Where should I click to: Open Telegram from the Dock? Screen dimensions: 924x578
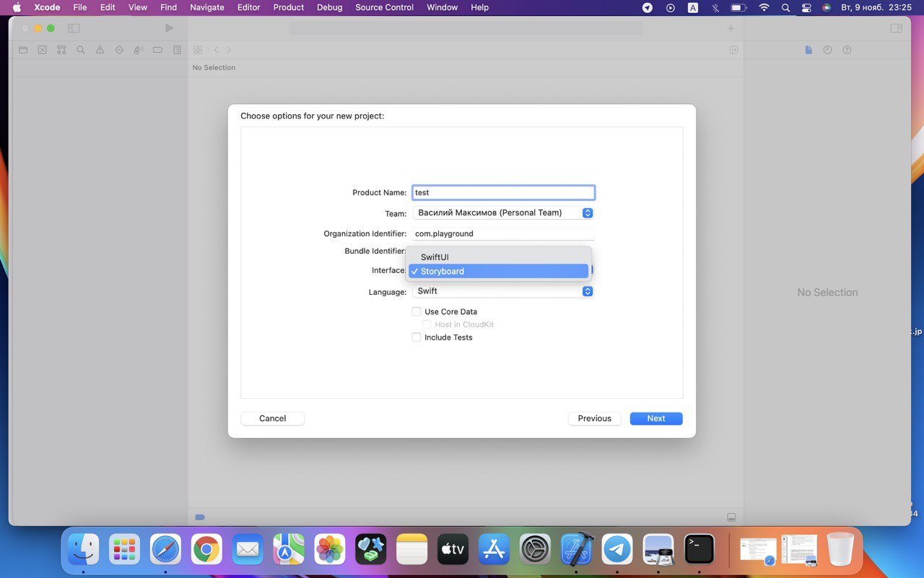618,550
